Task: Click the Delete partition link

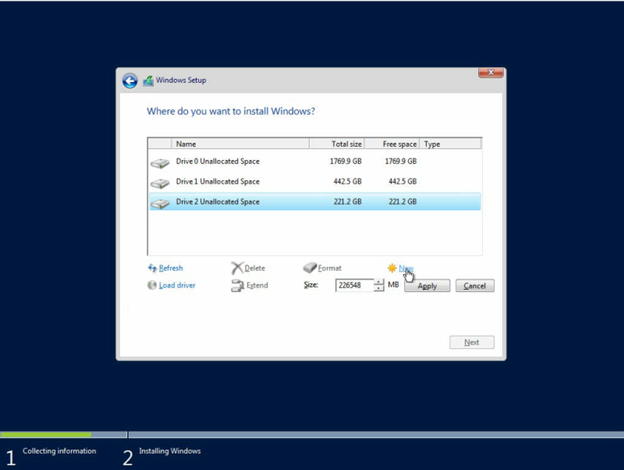Action: pyautogui.click(x=255, y=268)
